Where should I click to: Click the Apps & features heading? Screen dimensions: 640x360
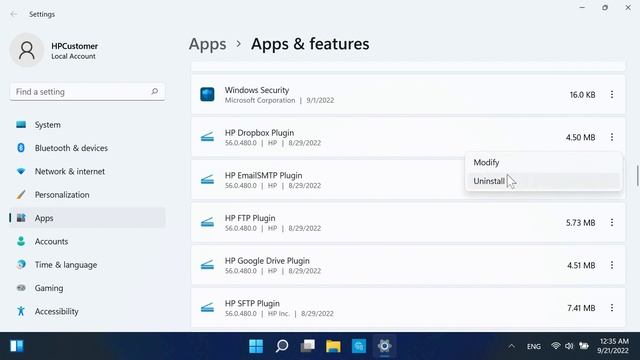tap(310, 44)
